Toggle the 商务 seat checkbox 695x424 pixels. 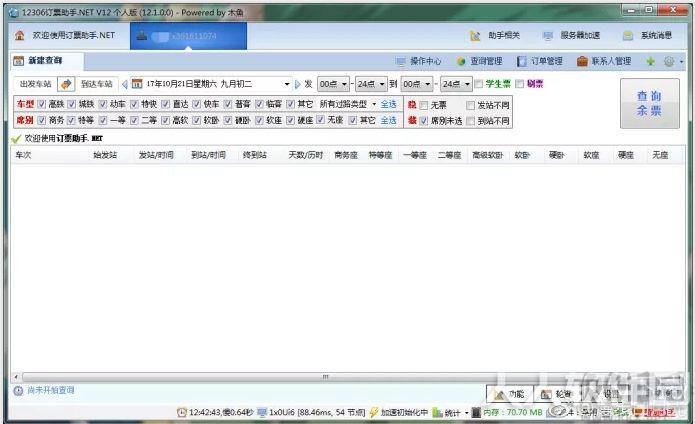click(42, 120)
